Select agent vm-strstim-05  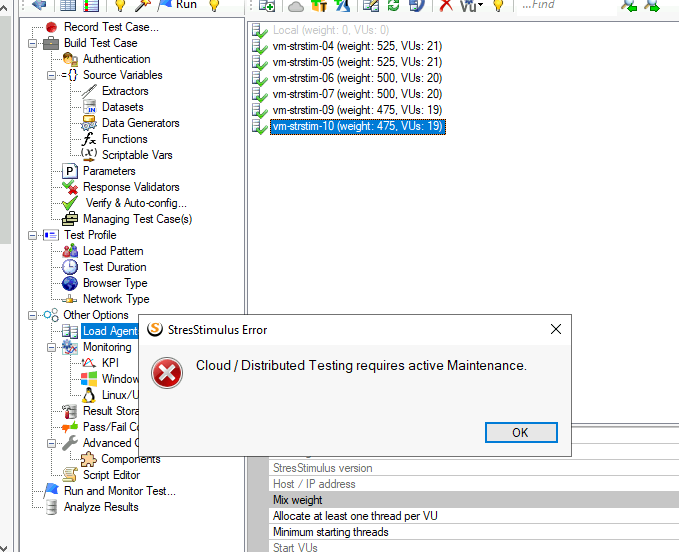pos(357,62)
